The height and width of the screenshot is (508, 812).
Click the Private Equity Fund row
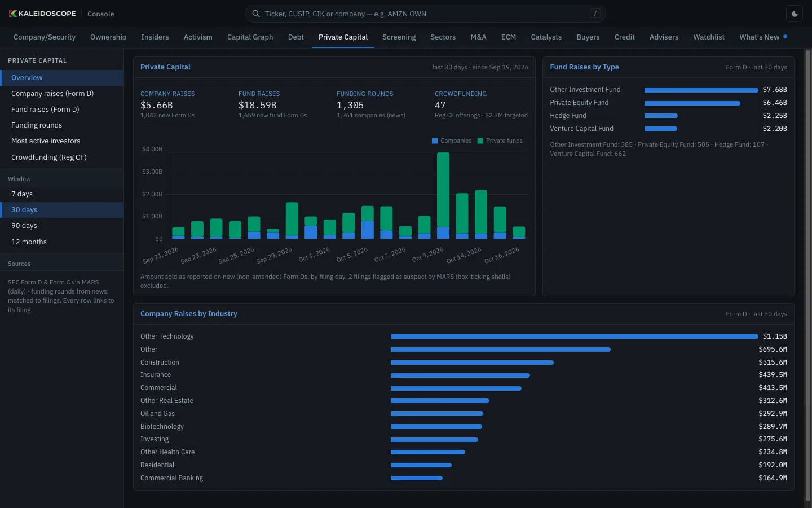tap(668, 103)
